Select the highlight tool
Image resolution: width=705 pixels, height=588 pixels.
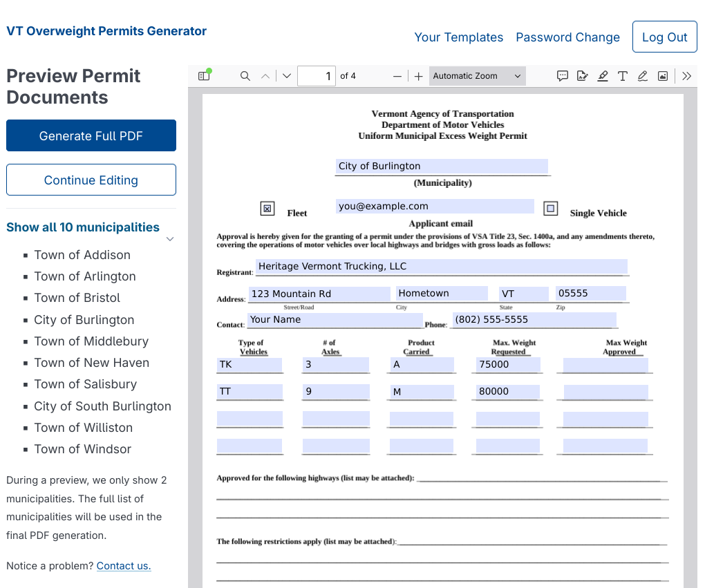pyautogui.click(x=603, y=76)
